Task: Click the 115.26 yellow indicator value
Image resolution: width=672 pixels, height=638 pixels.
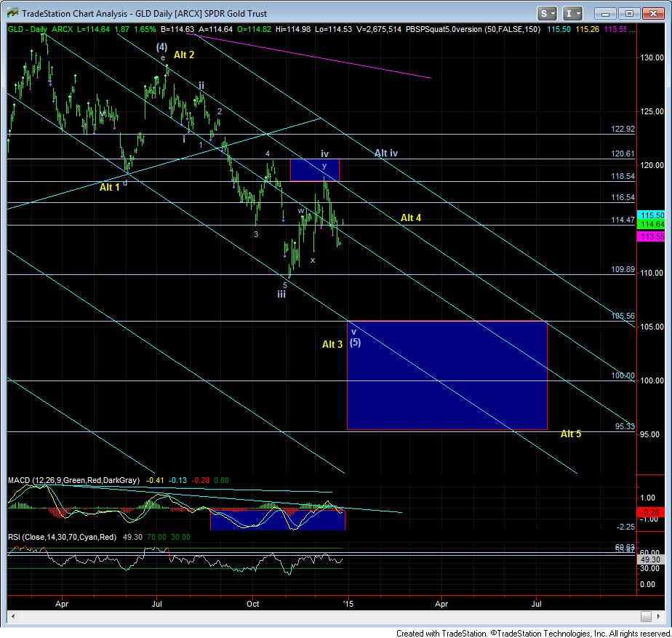Action: (587, 30)
